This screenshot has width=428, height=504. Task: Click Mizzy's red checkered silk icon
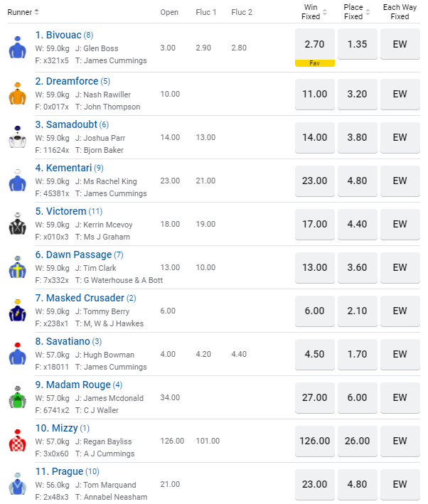(x=17, y=441)
